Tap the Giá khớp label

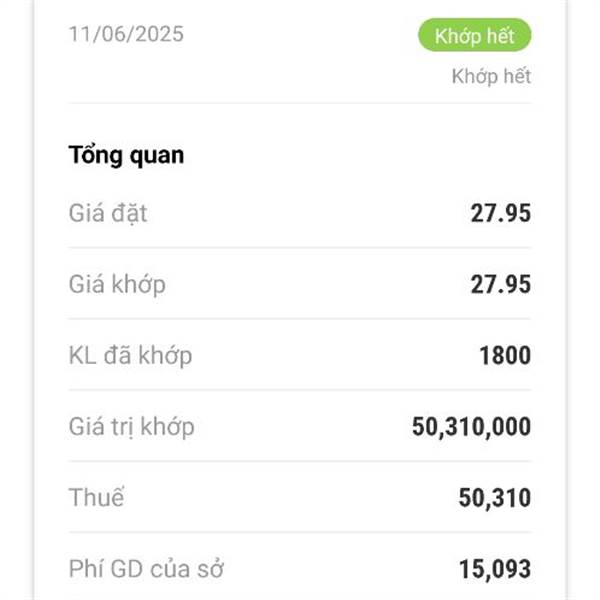(117, 284)
